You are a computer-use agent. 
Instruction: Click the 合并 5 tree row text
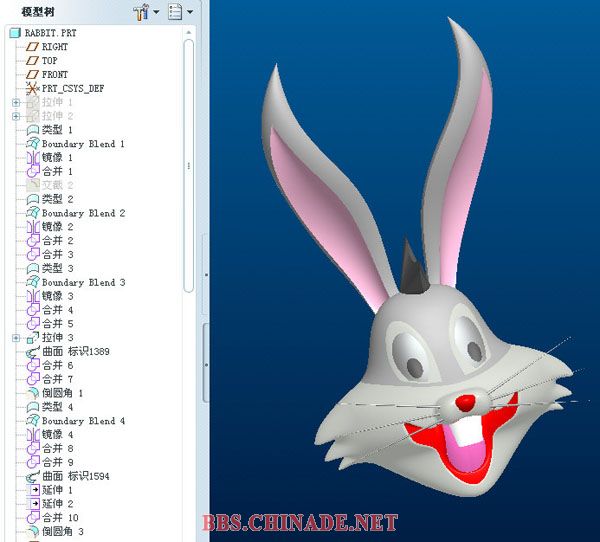57,324
